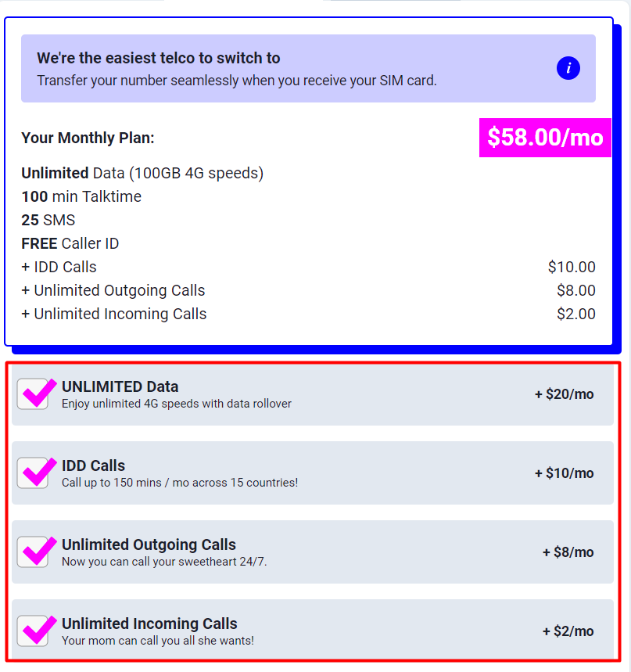The height and width of the screenshot is (672, 631).
Task: Click the + $8/mo add-on price
Action: click(568, 552)
